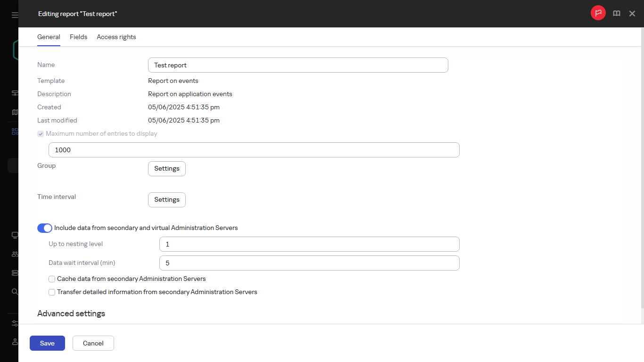This screenshot has height=362, width=644.
Task: Open the hamburger main menu icon
Action: click(x=15, y=15)
